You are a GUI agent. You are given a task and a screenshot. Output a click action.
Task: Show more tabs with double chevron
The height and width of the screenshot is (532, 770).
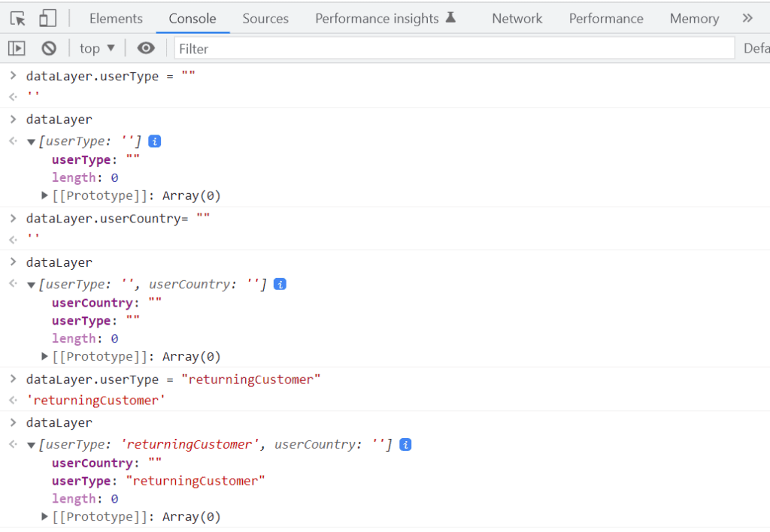(747, 19)
